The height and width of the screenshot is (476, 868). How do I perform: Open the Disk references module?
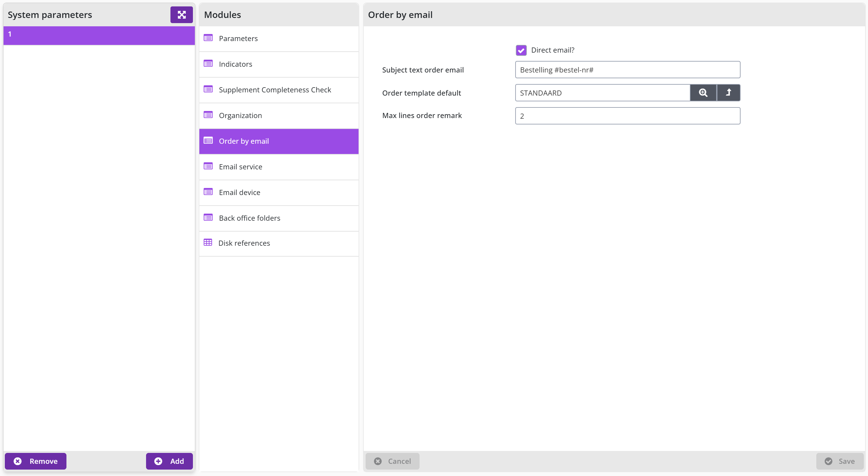279,243
